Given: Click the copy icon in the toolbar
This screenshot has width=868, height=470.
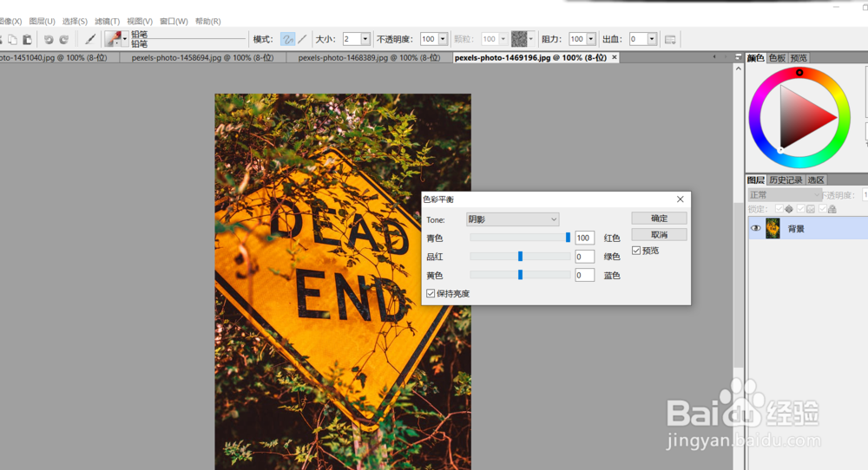Looking at the screenshot, I should pos(12,39).
